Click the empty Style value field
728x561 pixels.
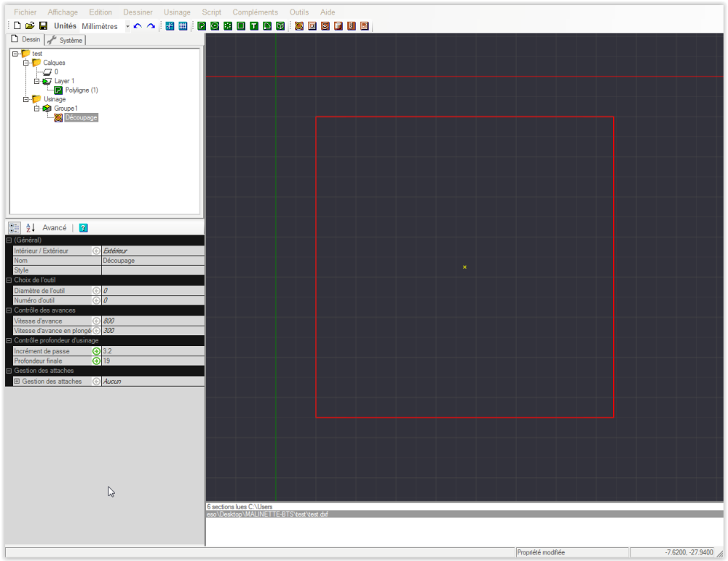(x=153, y=270)
